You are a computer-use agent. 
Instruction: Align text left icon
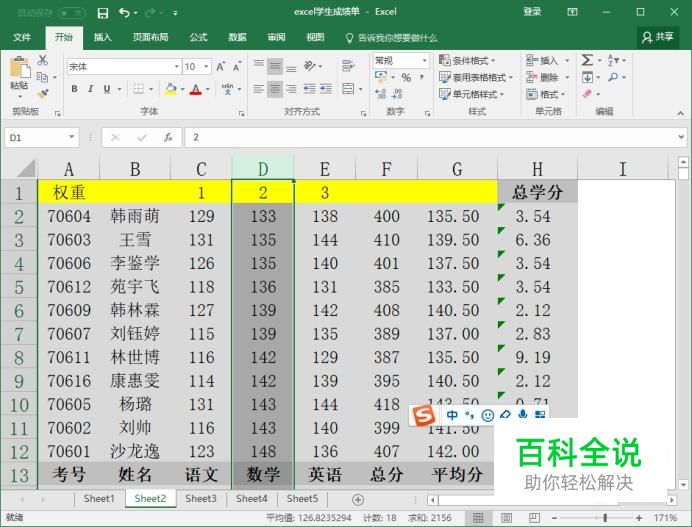click(259, 89)
